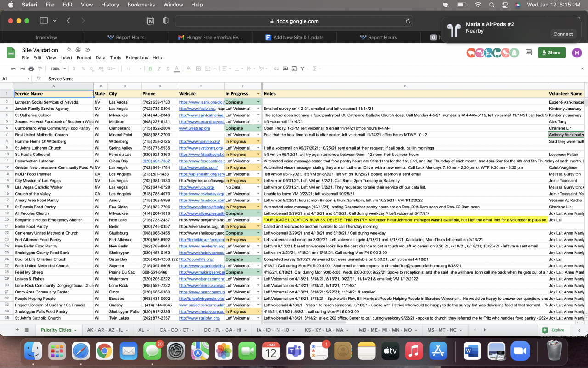Open comment history icon near Share
The image size is (588, 368).
pos(529,52)
